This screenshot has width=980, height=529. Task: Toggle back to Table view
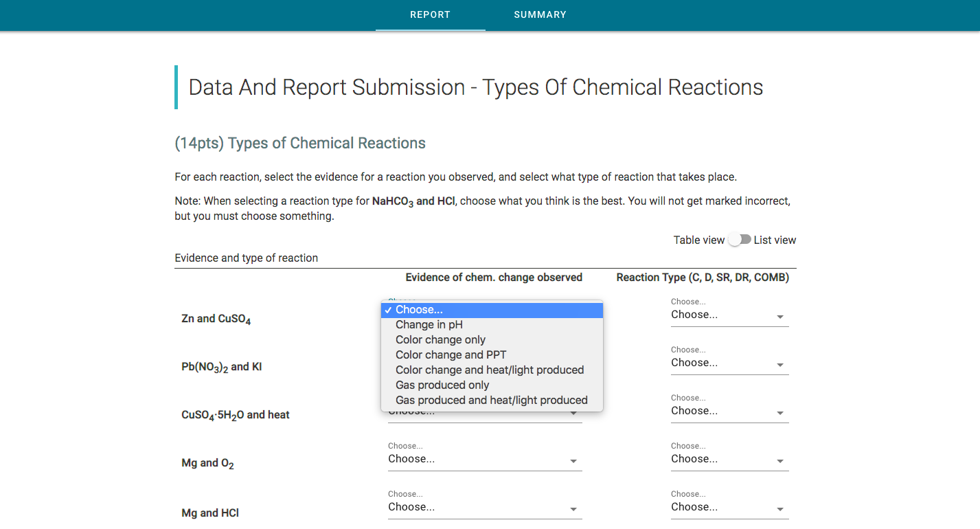click(x=699, y=240)
